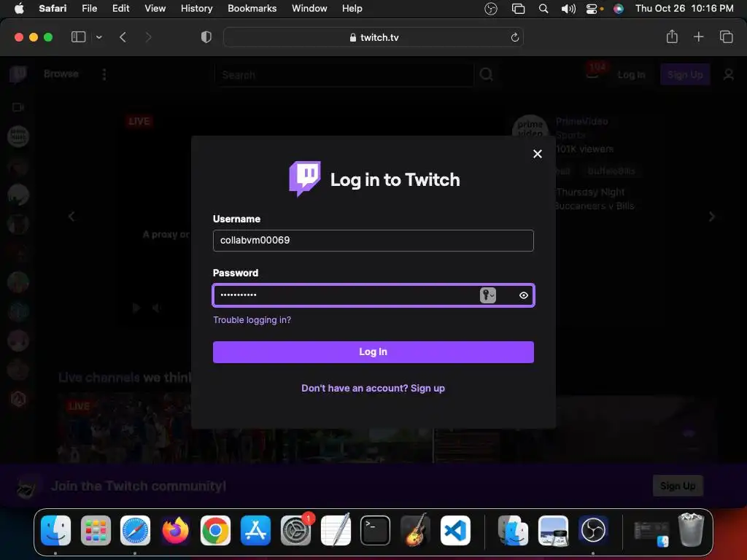Open Finder from the Dock

pyautogui.click(x=55, y=531)
